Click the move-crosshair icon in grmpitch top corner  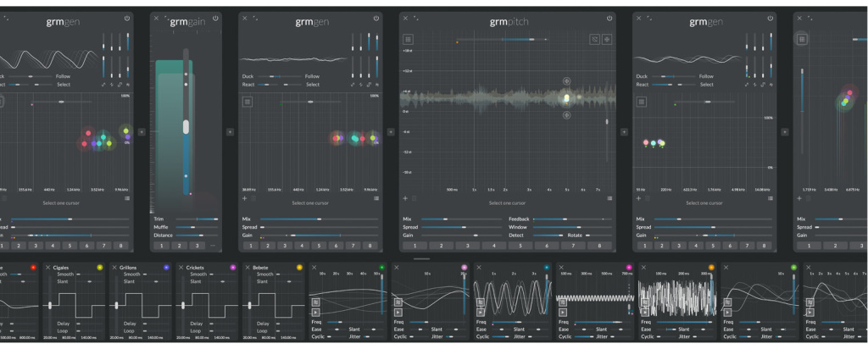coord(607,39)
